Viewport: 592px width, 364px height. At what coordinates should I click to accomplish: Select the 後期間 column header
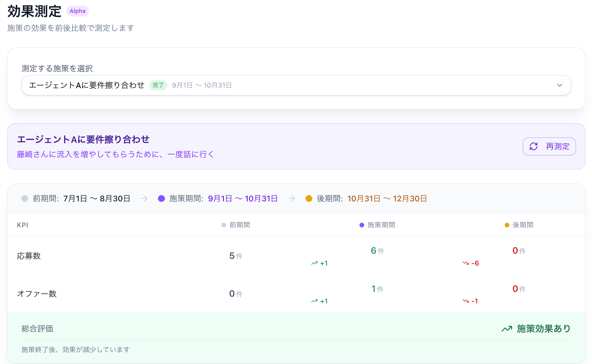(x=523, y=225)
